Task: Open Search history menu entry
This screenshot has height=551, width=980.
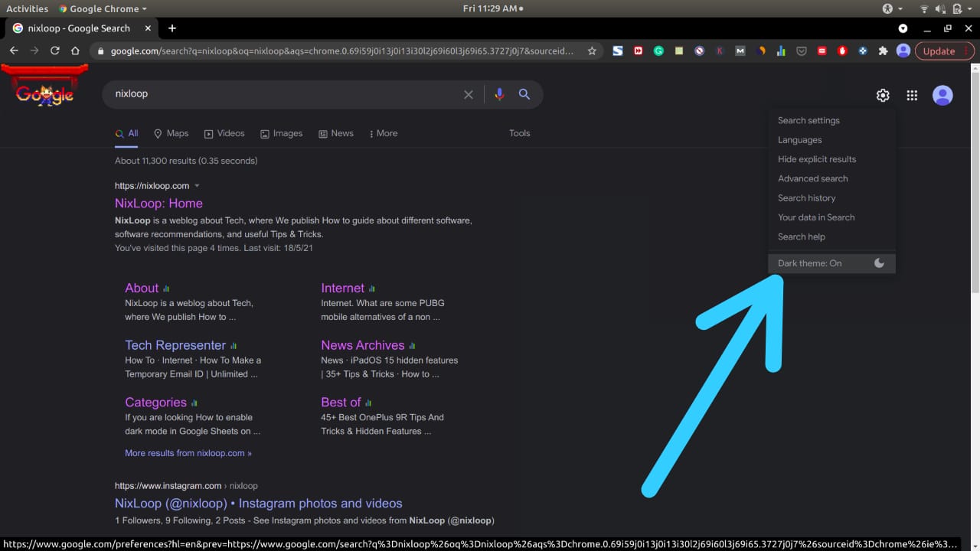Action: click(806, 198)
